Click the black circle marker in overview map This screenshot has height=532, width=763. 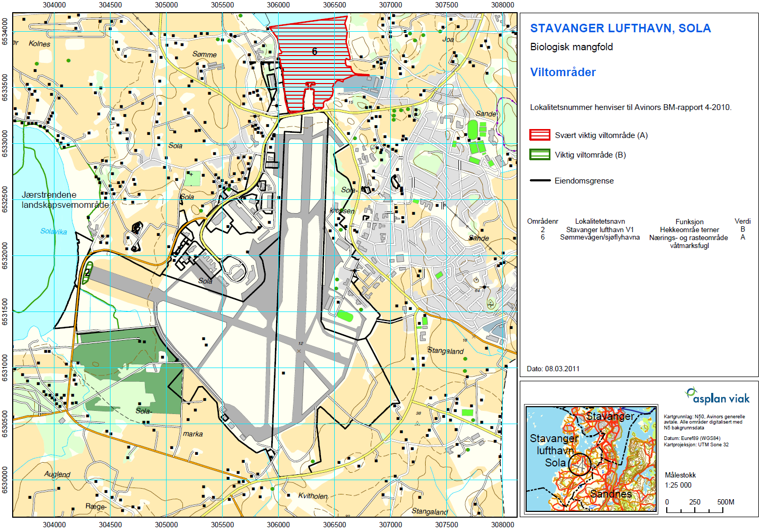(x=580, y=464)
